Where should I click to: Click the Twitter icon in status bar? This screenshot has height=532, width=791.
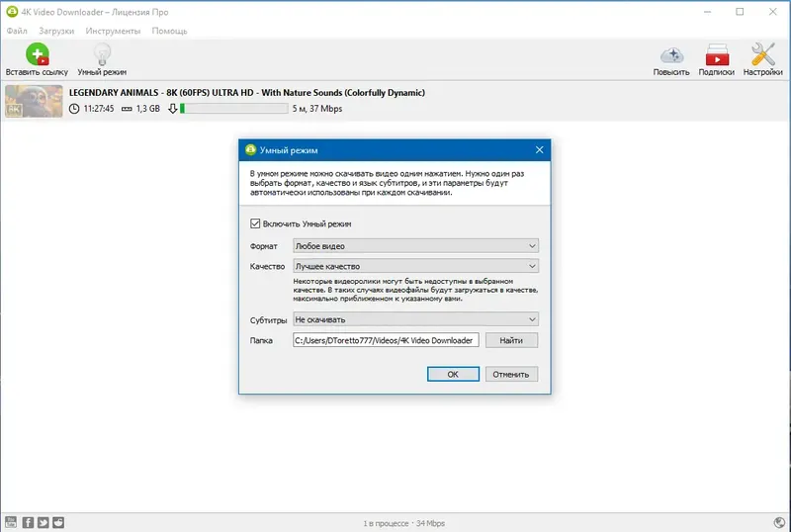coord(44,522)
